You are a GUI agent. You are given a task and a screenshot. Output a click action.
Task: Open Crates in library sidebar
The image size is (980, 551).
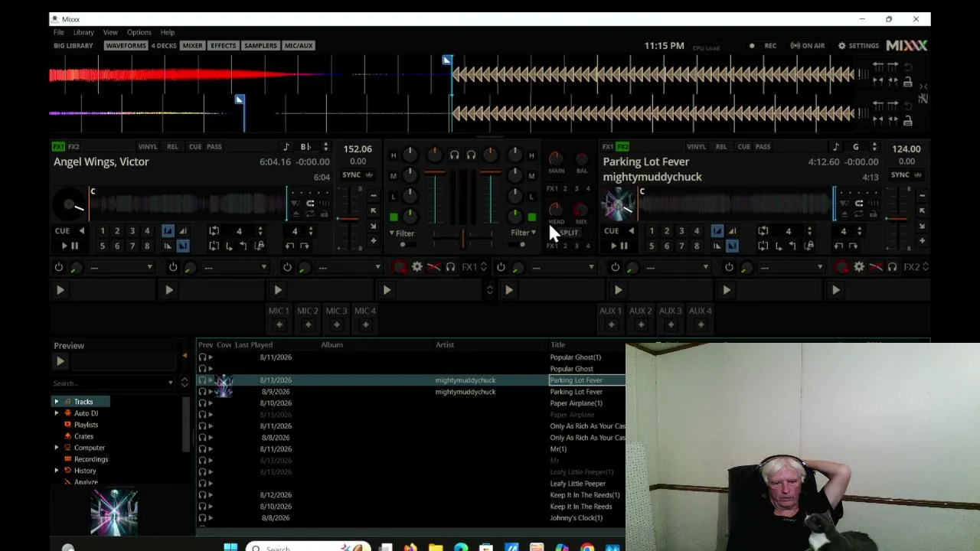[x=83, y=436]
